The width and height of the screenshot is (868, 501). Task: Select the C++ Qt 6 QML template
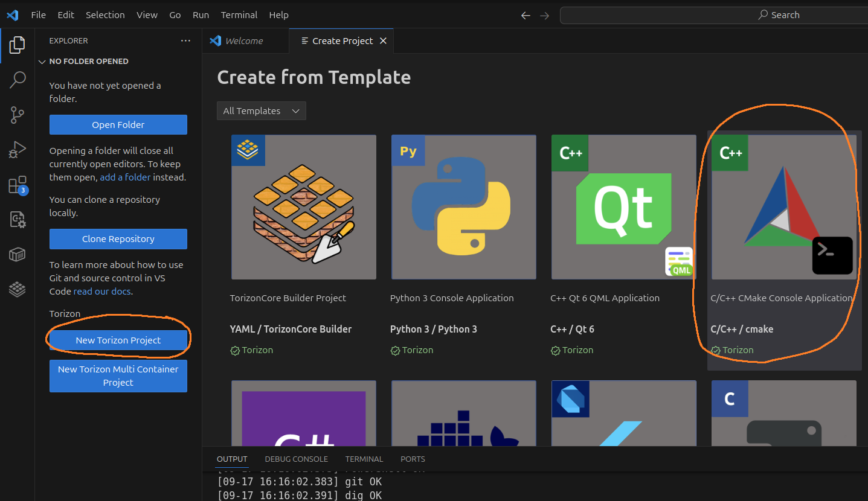point(623,207)
